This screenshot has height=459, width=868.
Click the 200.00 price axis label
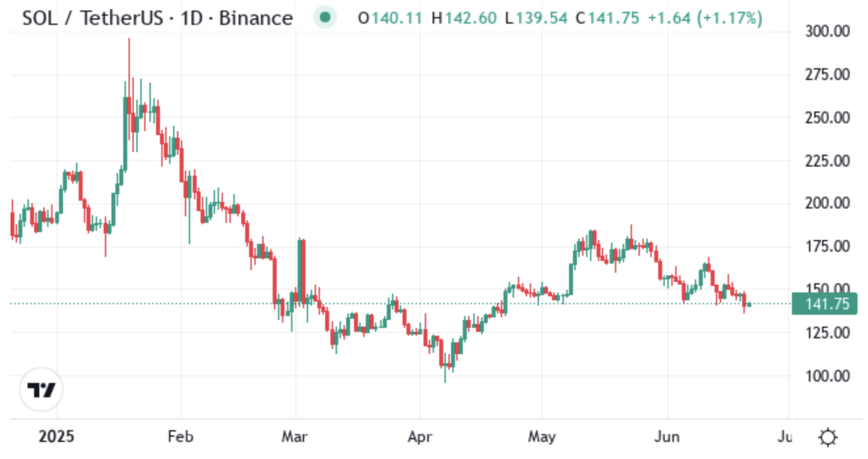click(x=827, y=204)
